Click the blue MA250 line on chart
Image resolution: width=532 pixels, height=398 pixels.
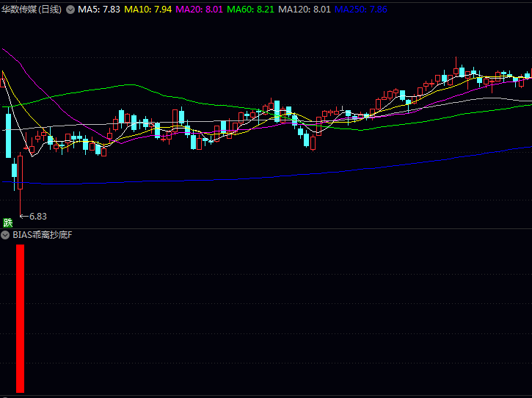(x=294, y=174)
